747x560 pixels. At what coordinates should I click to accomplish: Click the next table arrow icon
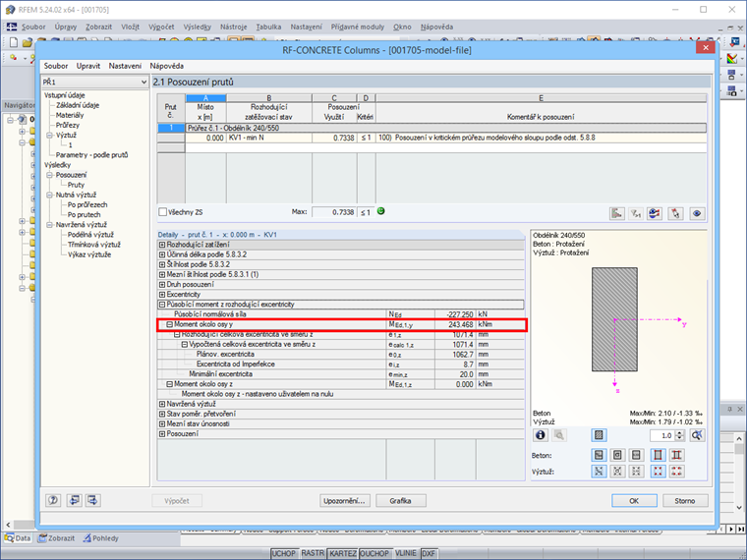(x=92, y=500)
